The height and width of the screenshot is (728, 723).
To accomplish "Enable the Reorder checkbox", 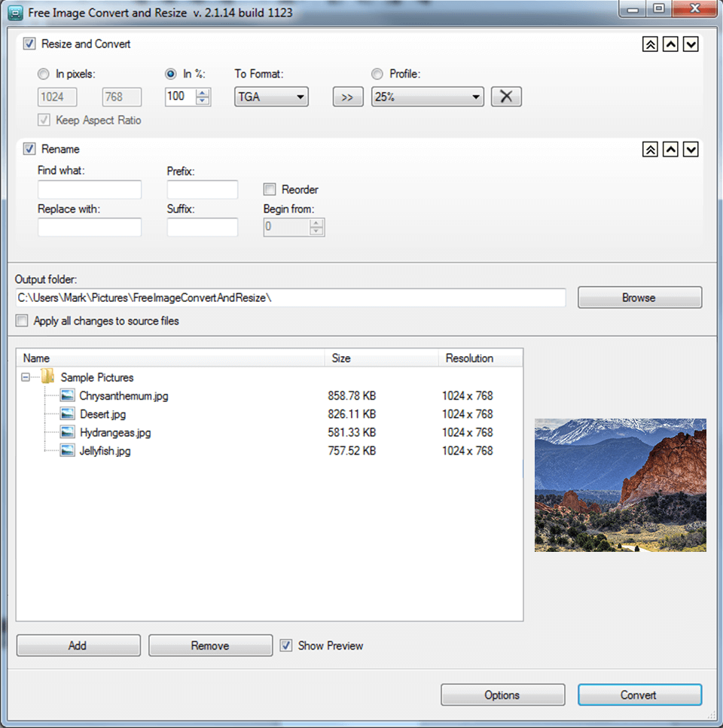I will tap(270, 189).
